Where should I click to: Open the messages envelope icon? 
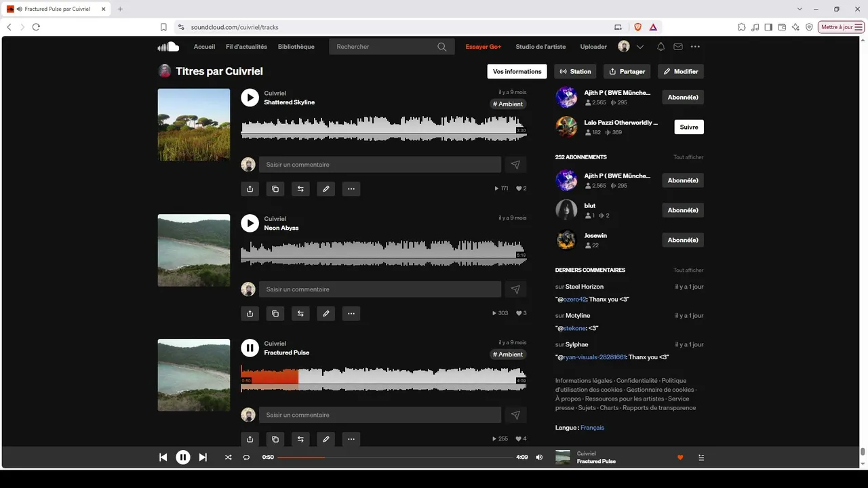point(678,47)
